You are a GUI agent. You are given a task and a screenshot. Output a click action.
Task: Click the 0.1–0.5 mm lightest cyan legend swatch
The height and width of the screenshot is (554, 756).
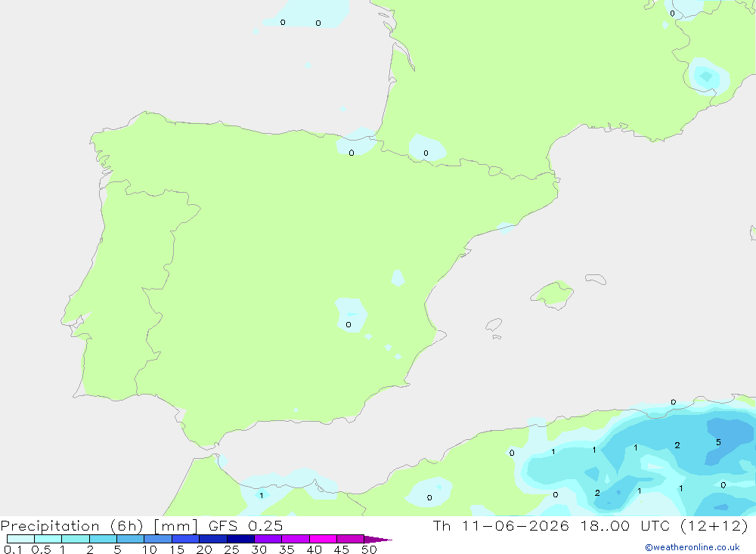point(20,539)
